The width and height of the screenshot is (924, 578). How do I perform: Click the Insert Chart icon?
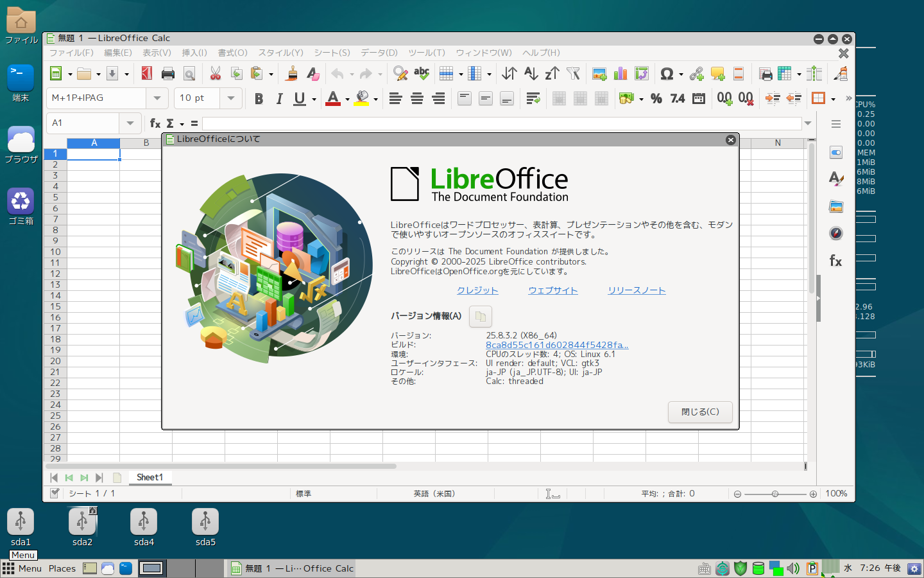(x=620, y=74)
